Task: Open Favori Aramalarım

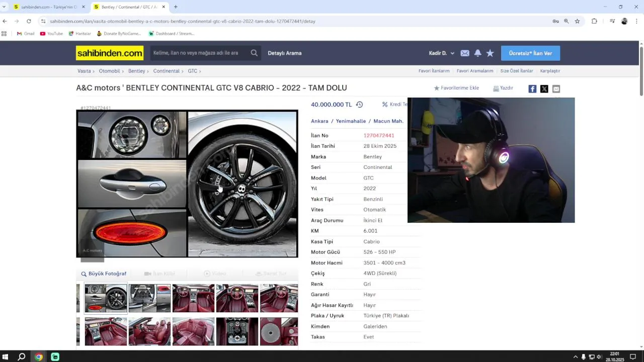Action: tap(475, 71)
